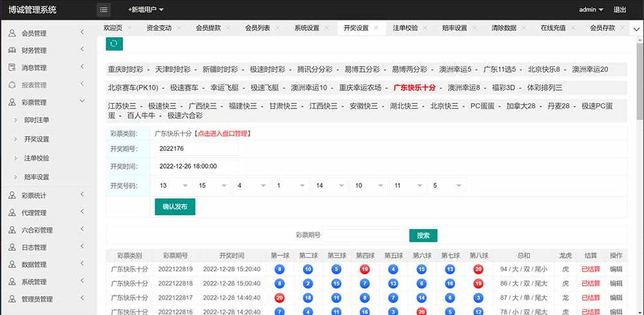This screenshot has height=315, width=644.
Task: Click the 系统管理 sidebar icon
Action: coord(12,282)
